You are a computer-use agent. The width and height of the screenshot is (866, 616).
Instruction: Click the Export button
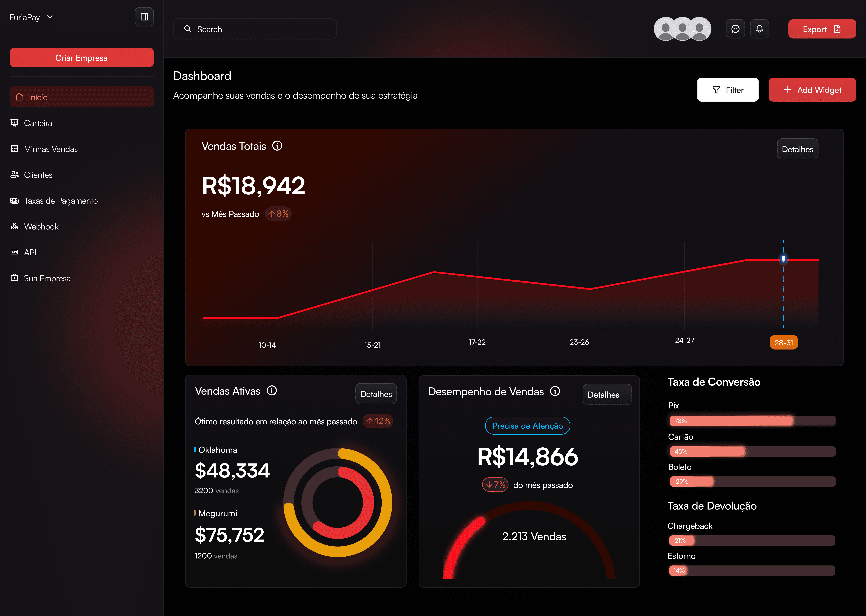click(822, 29)
